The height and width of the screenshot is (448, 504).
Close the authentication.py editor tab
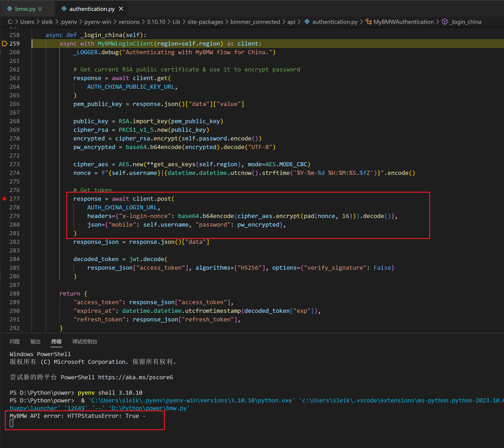121,9
